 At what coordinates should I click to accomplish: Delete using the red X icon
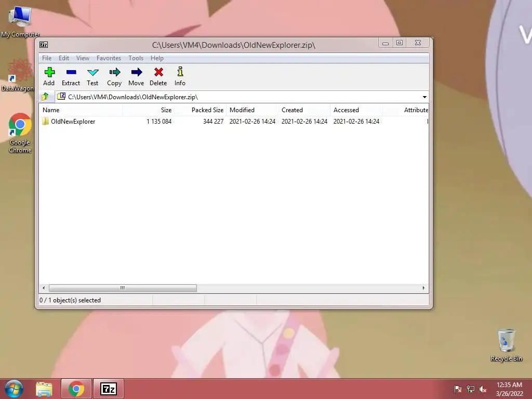point(158,77)
